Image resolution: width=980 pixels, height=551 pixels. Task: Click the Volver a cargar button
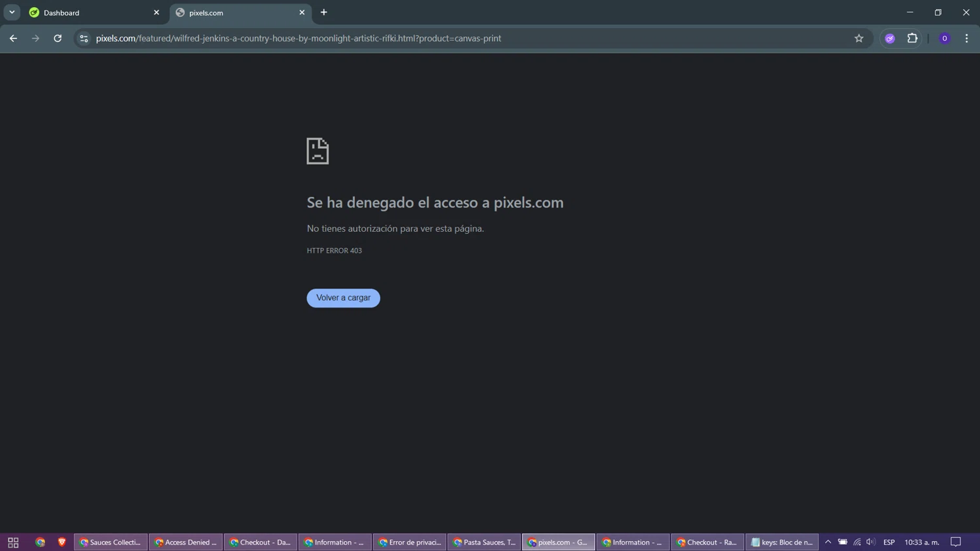[343, 298]
